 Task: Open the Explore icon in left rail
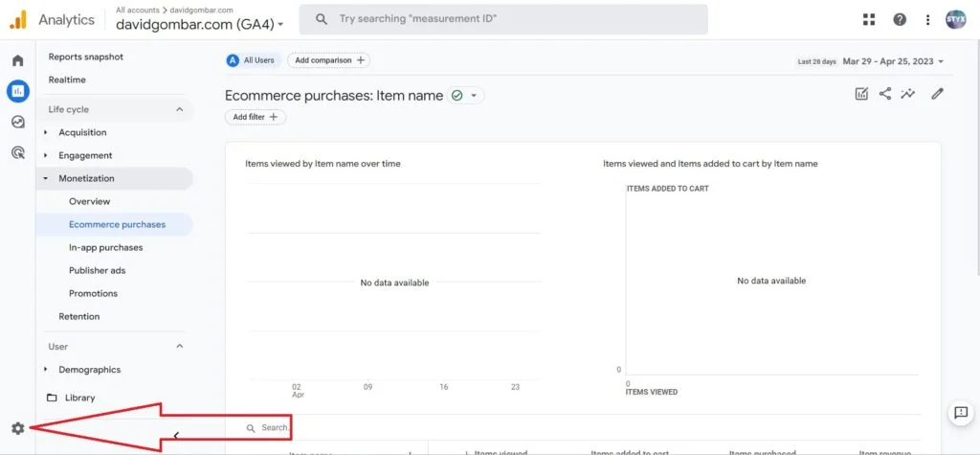pyautogui.click(x=18, y=122)
